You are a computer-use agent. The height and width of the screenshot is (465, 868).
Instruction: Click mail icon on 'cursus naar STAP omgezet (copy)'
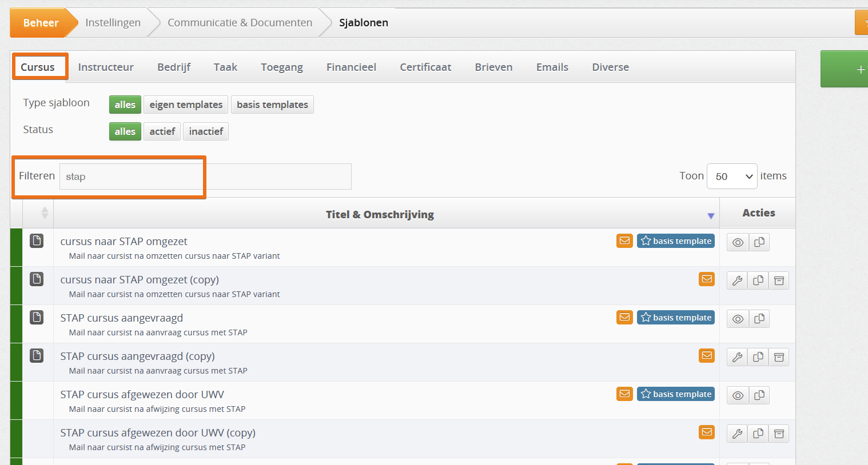pyautogui.click(x=707, y=279)
